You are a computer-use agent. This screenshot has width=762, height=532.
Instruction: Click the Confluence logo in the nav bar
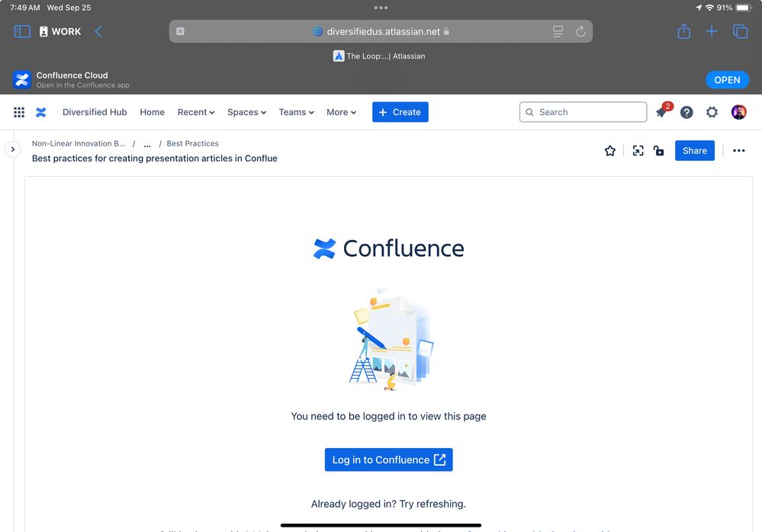(41, 112)
